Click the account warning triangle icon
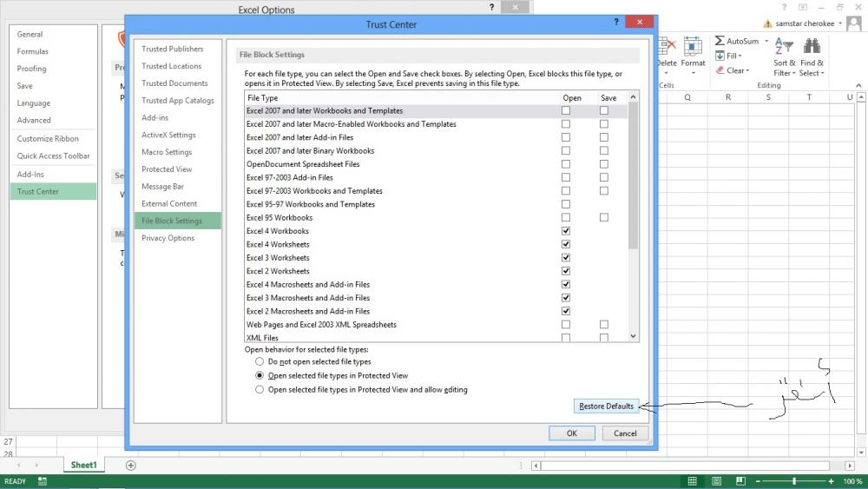 coord(767,23)
